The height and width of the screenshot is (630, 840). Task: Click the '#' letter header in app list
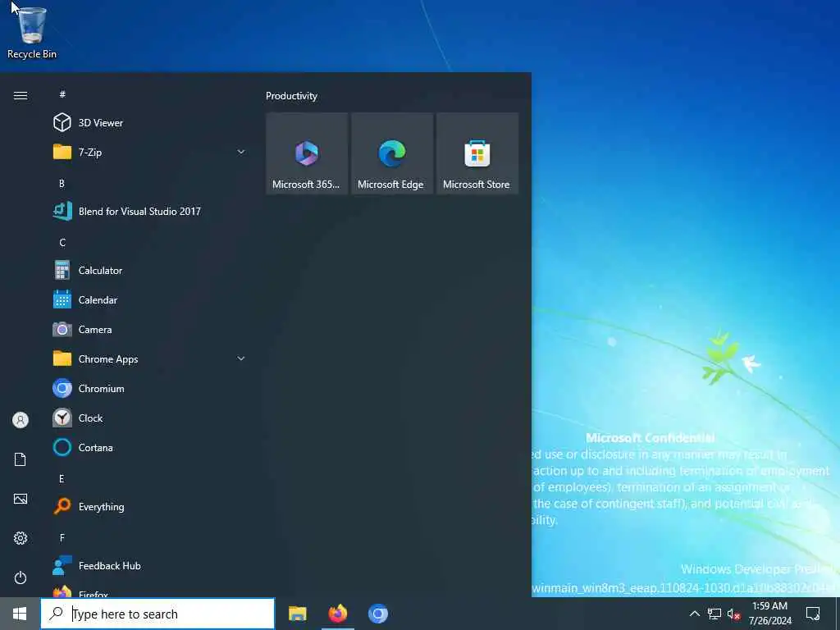point(62,94)
